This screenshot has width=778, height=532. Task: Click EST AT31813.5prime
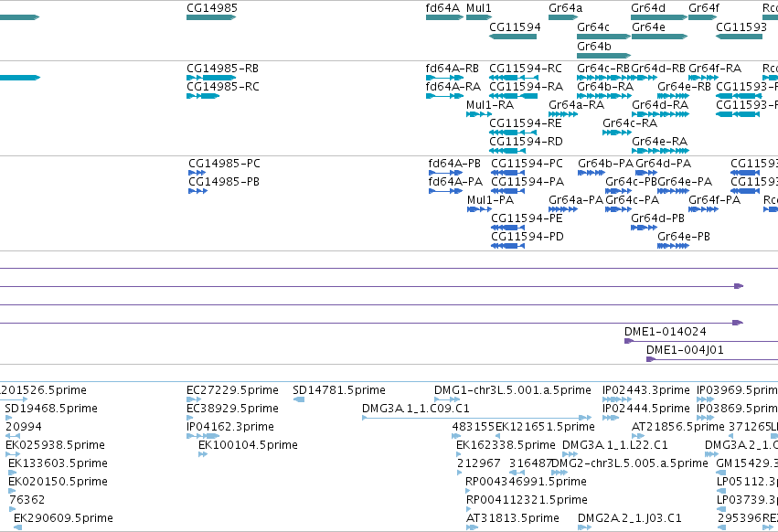tap(472, 527)
